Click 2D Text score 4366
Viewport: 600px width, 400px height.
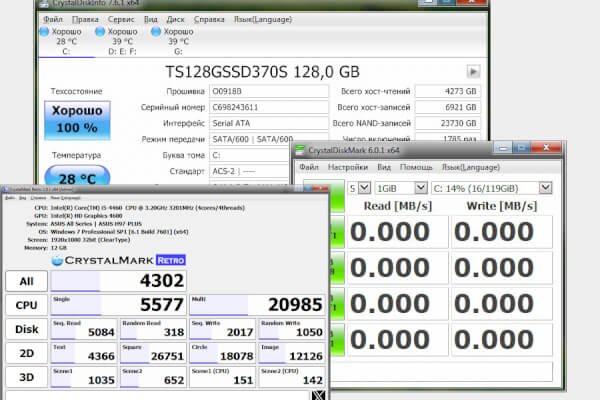(x=84, y=353)
